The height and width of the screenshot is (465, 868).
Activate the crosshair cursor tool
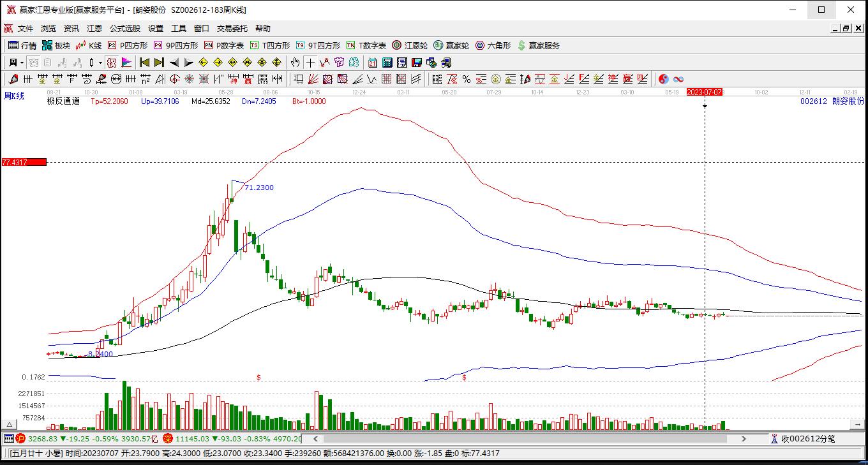310,63
